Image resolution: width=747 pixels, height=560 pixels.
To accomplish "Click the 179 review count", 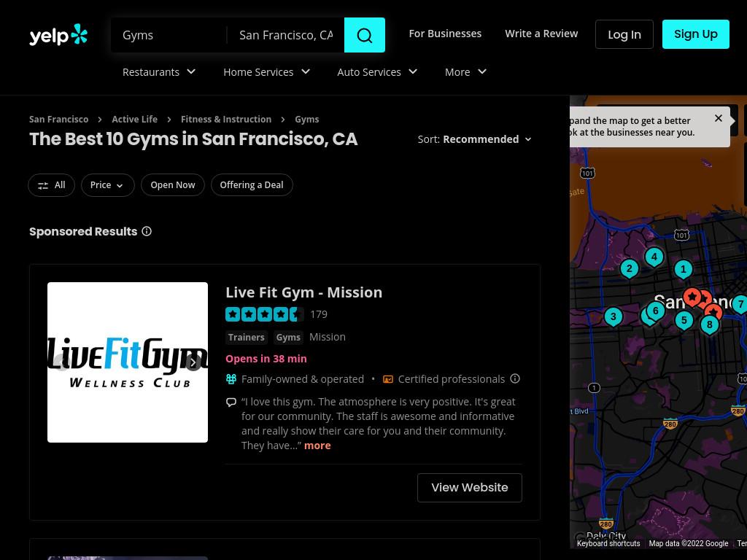I will [x=319, y=314].
